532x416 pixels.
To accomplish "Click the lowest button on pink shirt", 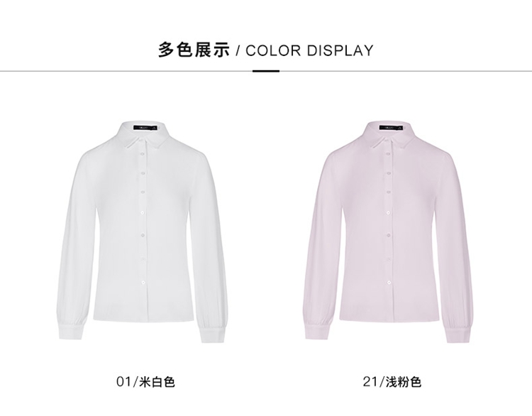I will pyautogui.click(x=389, y=282).
